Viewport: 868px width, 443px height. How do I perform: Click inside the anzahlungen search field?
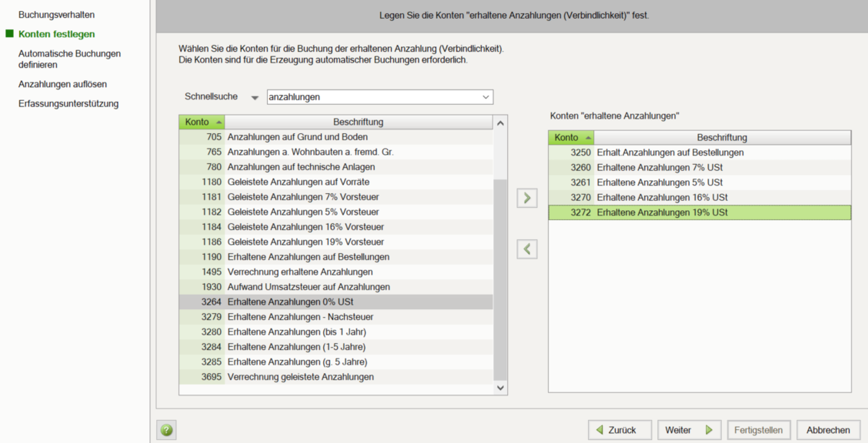(x=356, y=97)
